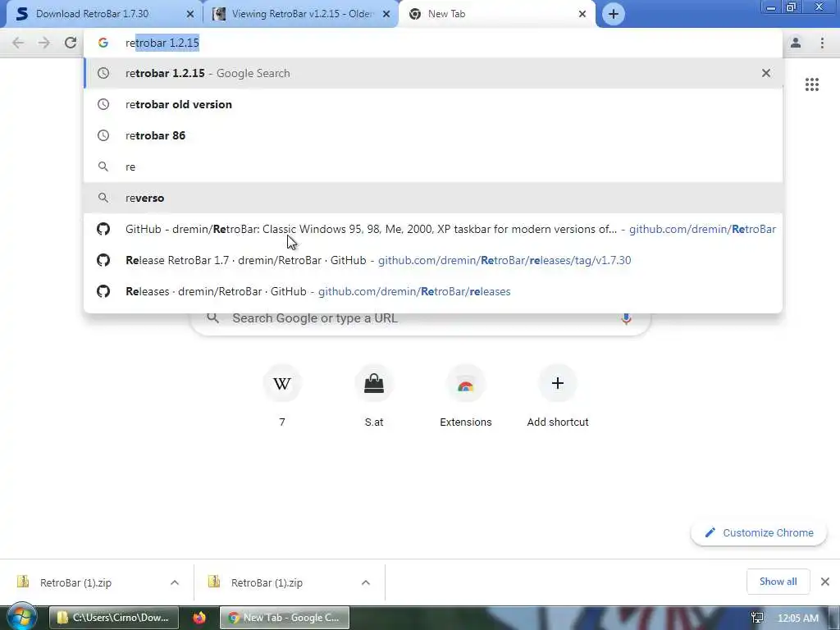Click the Google 'G' icon in the address bar
This screenshot has width=840, height=630.
[103, 43]
